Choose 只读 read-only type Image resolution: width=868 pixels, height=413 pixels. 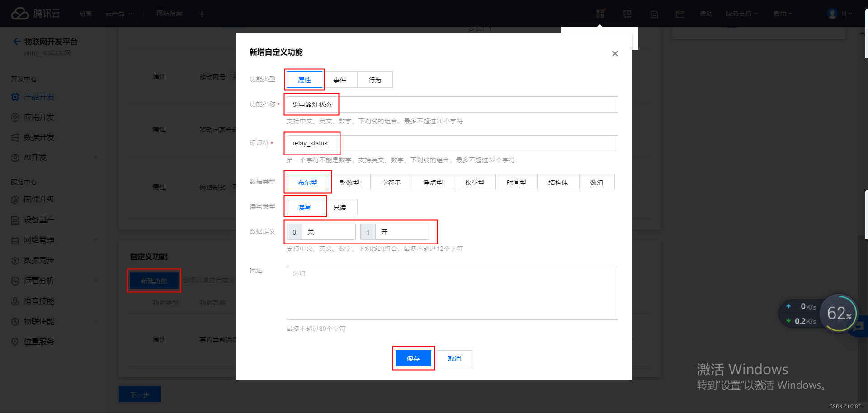tap(340, 207)
